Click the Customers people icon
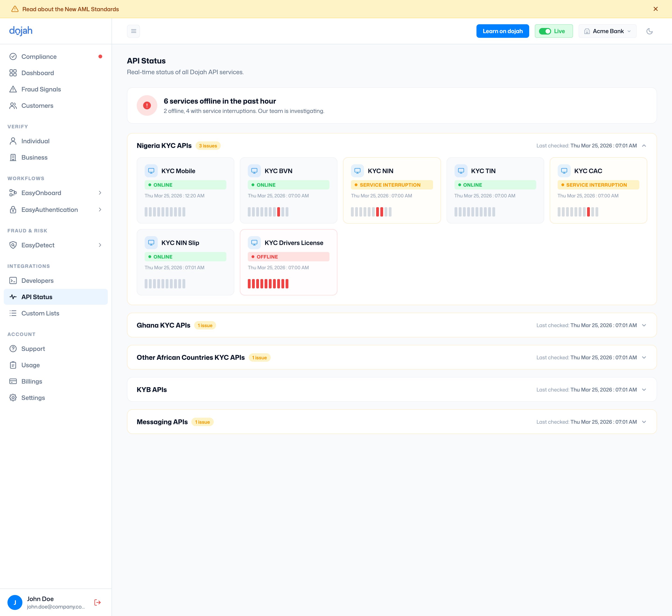The image size is (672, 616). [13, 106]
